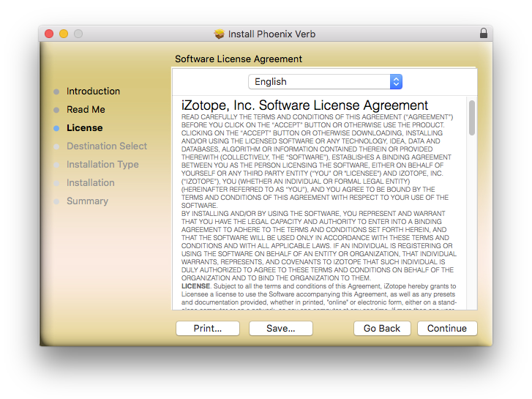532x399 pixels.
Task: Click the 'iZotope, Inc. Software License Agreement' heading
Action: (304, 105)
